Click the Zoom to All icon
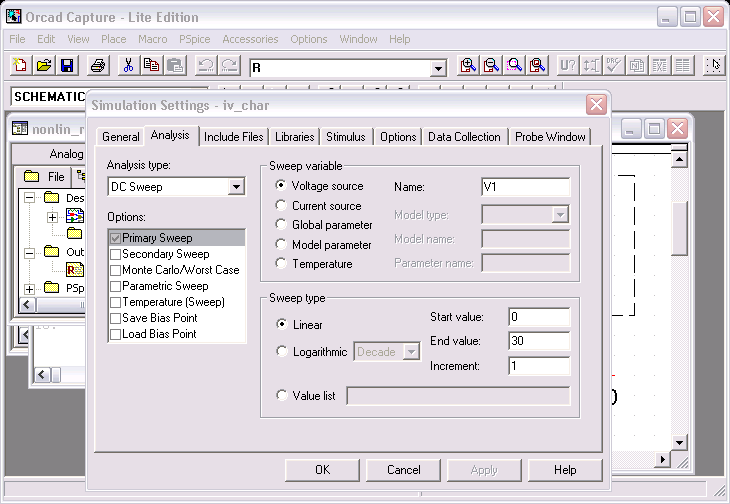 coord(538,65)
